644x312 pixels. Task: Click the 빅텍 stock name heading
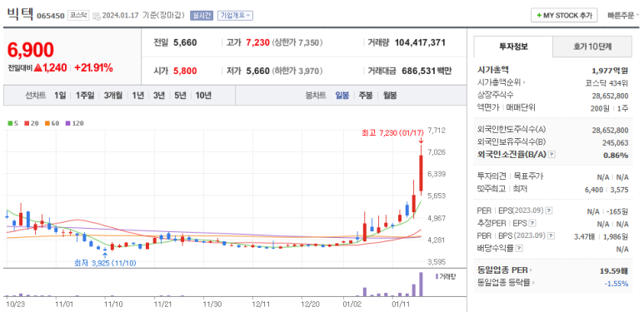point(21,14)
